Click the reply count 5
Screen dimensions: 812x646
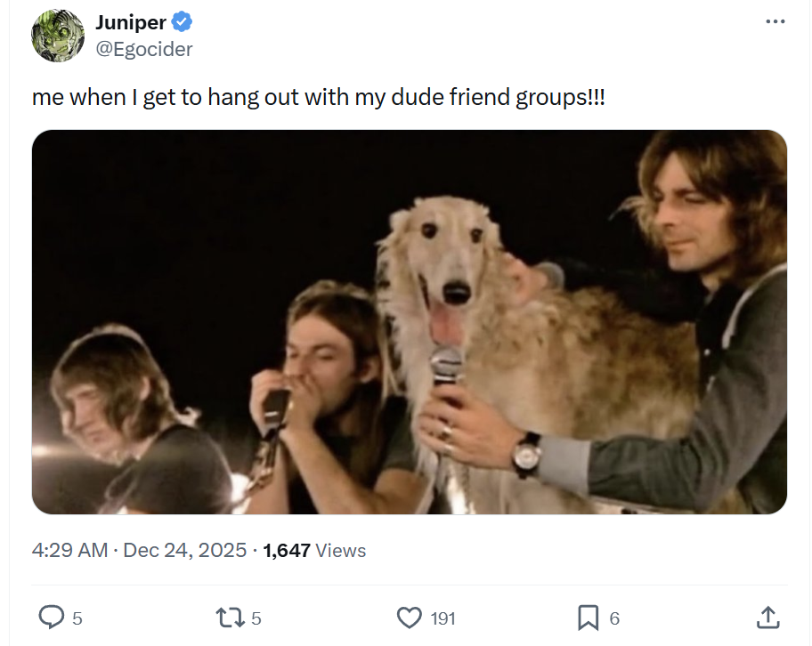pyautogui.click(x=77, y=618)
